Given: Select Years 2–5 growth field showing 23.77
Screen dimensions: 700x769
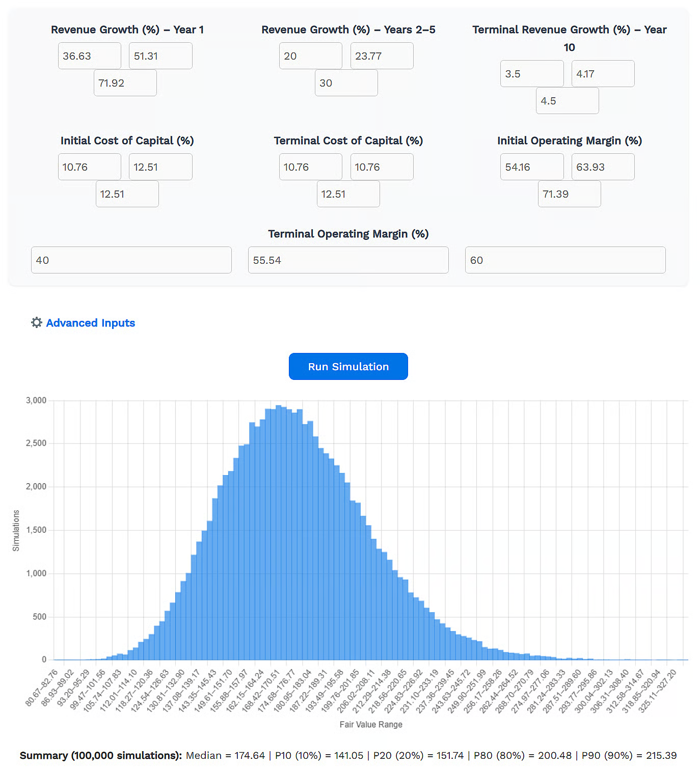Looking at the screenshot, I should 382,56.
